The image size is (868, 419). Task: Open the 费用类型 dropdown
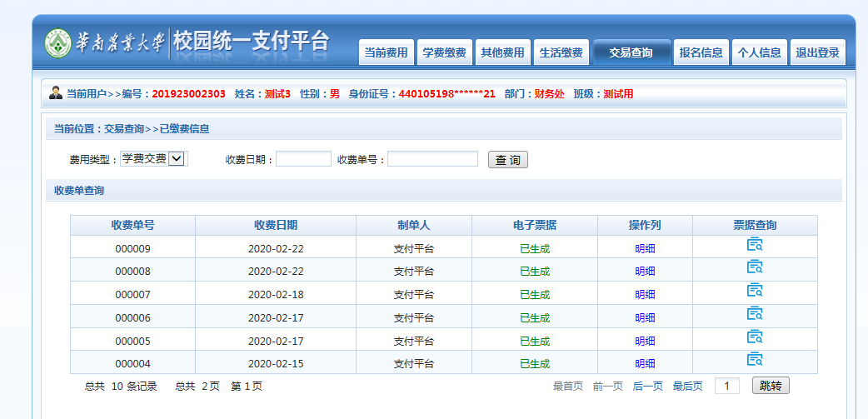coord(154,159)
